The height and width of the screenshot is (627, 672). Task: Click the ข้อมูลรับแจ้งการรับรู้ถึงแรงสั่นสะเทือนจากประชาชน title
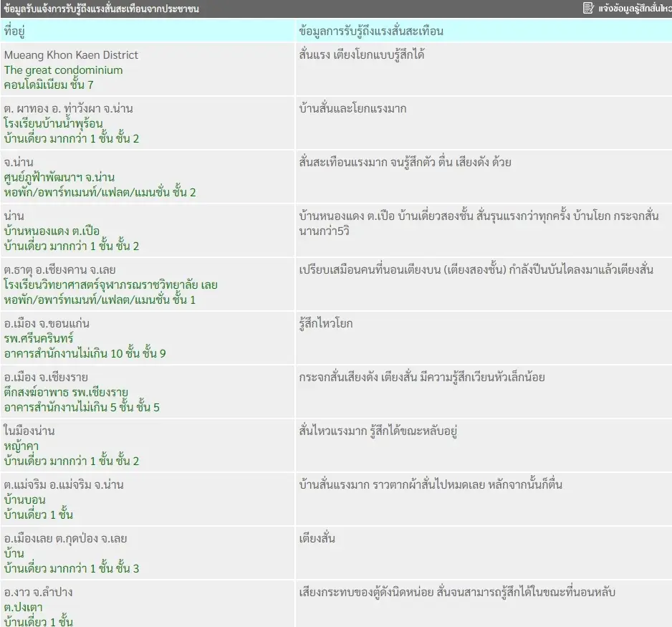coord(101,9)
